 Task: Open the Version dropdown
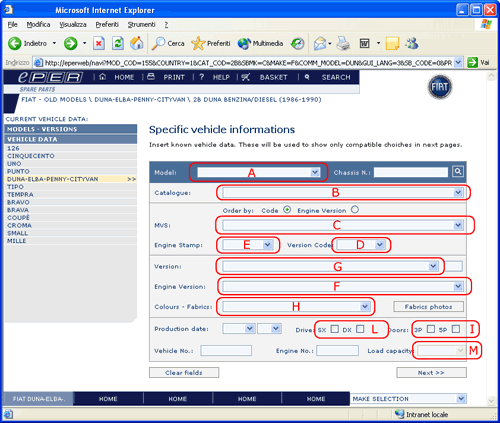coord(330,266)
